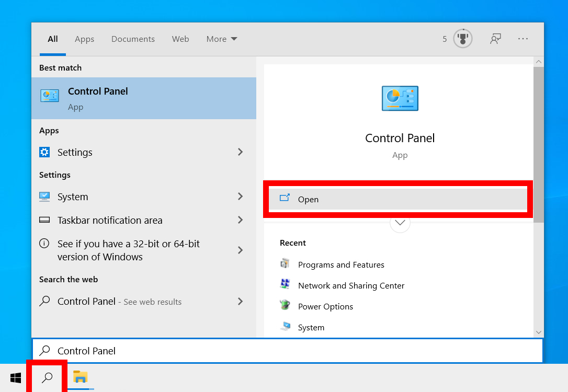568x392 pixels.
Task: Switch to the Web tab
Action: coord(180,39)
